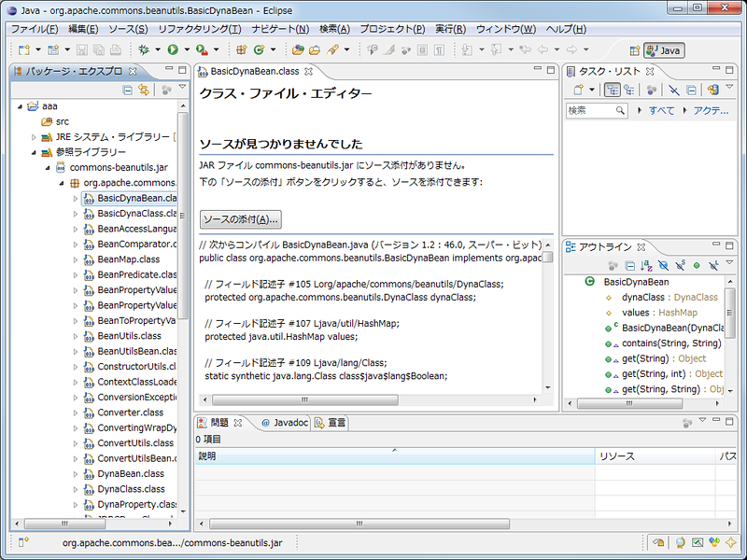Screen dimensions: 747x560
Task: Click the ソースの添付(A)... button
Action: coord(241,219)
